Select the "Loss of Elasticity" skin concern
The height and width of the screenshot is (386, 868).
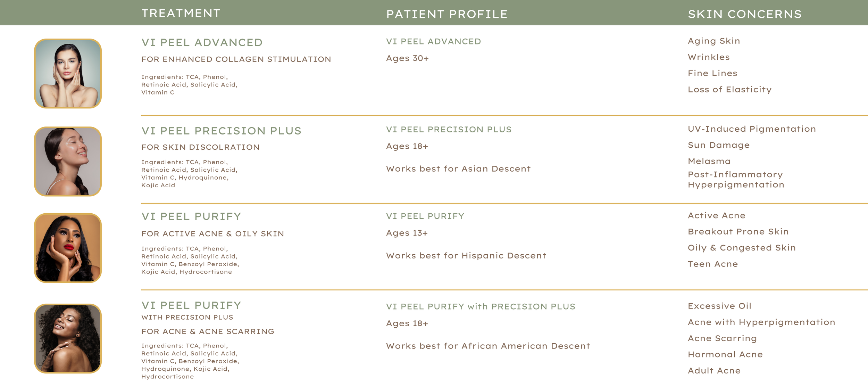pyautogui.click(x=729, y=90)
